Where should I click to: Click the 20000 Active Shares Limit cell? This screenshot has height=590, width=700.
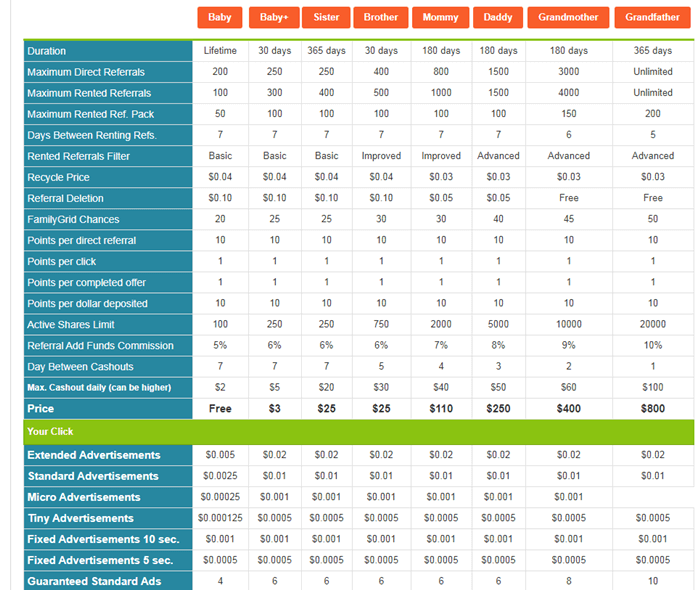(x=653, y=324)
